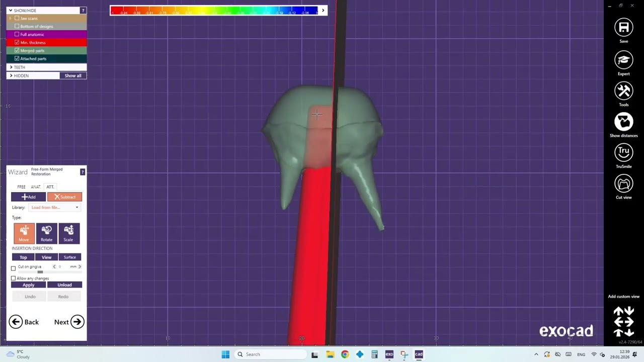Click the Add button
The image size is (644, 362).
[28, 197]
